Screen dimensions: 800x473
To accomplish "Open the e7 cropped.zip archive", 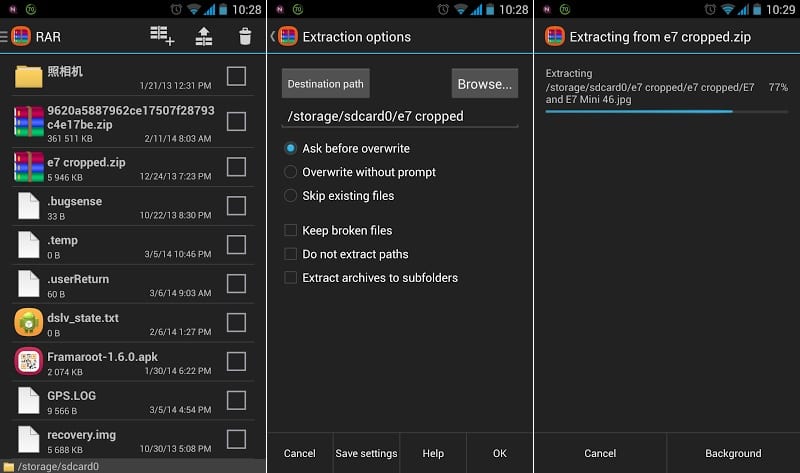I will coord(86,162).
